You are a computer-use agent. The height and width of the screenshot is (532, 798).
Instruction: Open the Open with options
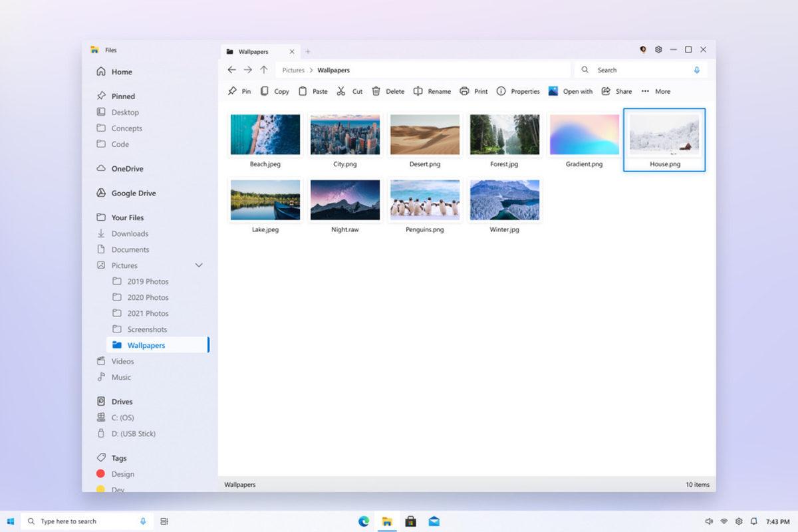pyautogui.click(x=571, y=91)
